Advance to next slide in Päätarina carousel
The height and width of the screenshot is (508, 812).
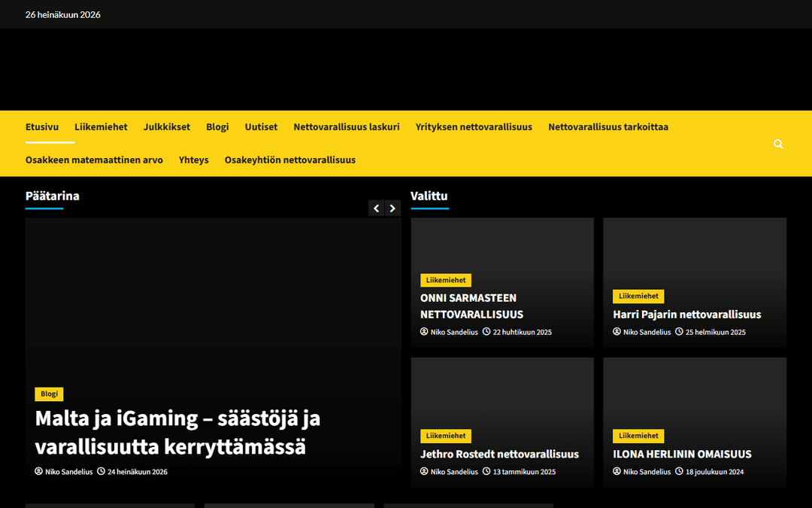click(x=392, y=208)
